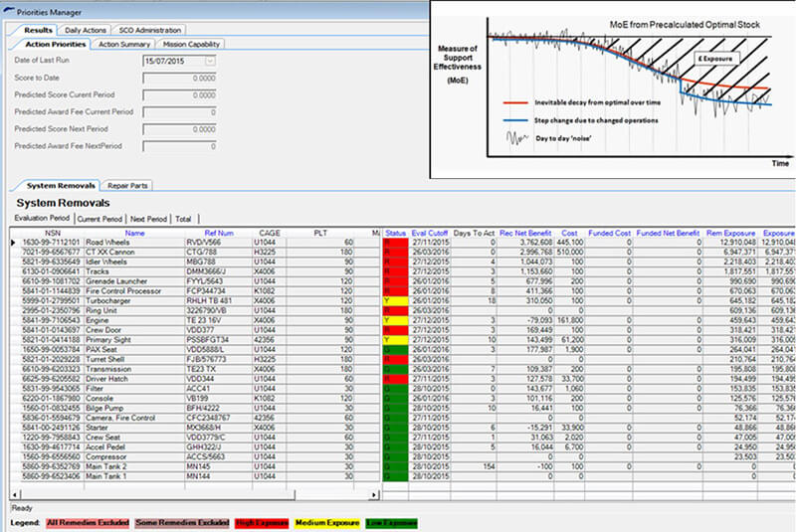Click the MoE chart thumbnail
The width and height of the screenshot is (796, 532).
[x=613, y=89]
